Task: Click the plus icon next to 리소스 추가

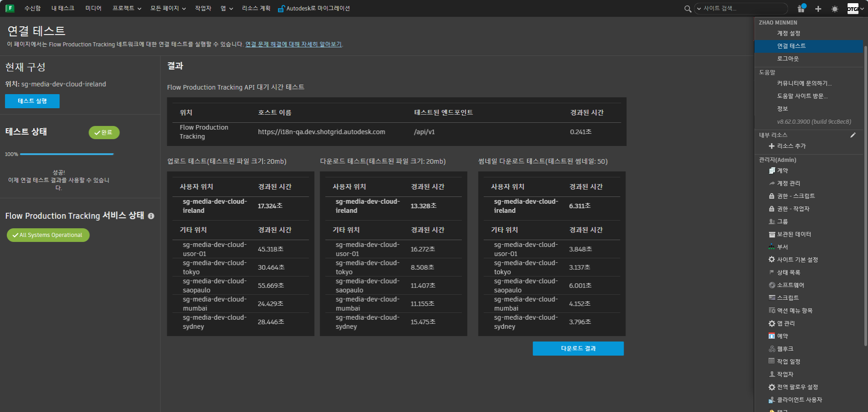Action: (x=771, y=146)
